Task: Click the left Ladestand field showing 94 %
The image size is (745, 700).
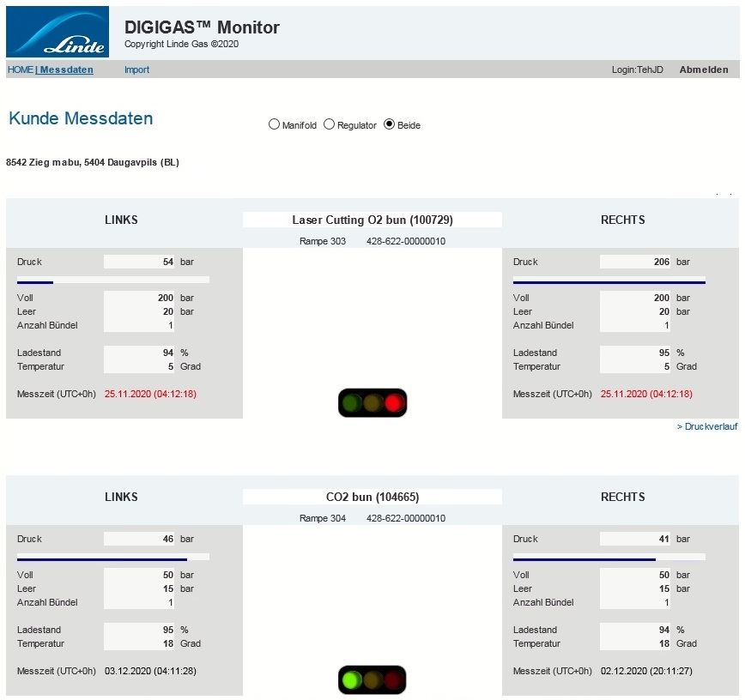Action: [140, 353]
